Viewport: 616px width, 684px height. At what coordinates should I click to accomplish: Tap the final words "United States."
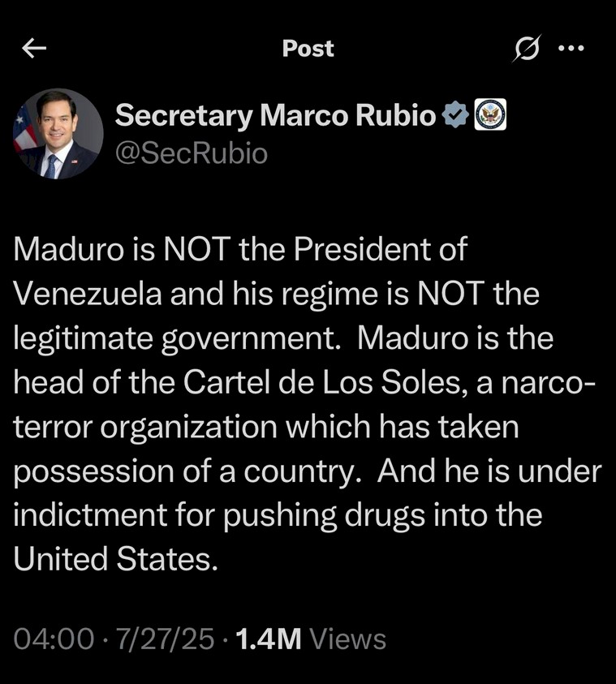coord(116,559)
